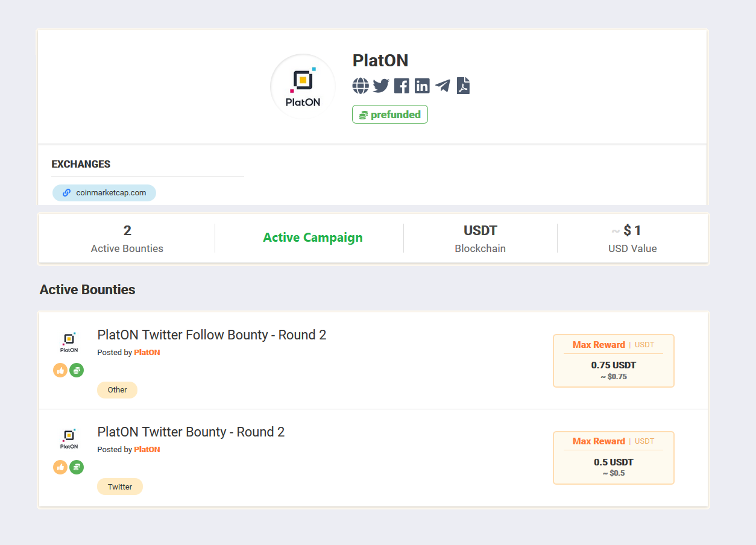Image resolution: width=756 pixels, height=545 pixels.
Task: Click PlatON poster link in Twitter Bounty row
Action: click(147, 450)
